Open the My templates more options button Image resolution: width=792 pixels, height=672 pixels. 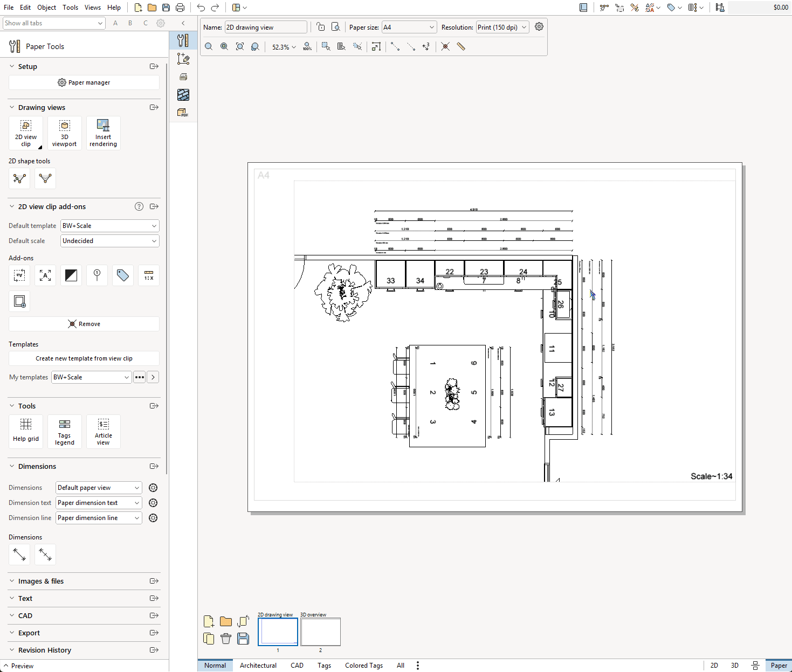[x=140, y=377]
